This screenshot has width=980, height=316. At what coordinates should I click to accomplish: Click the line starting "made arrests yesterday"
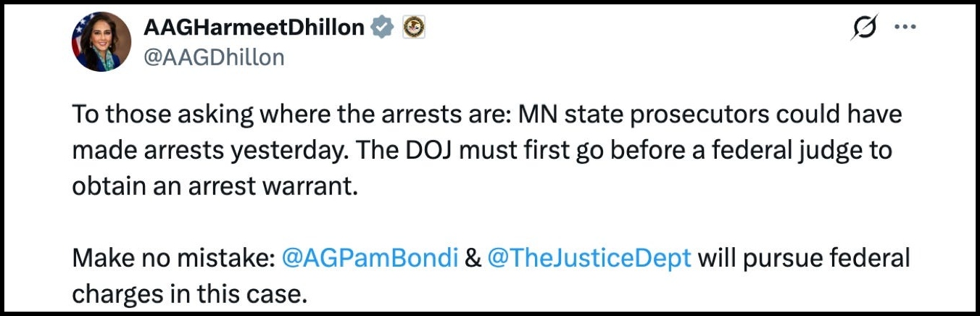[x=481, y=151]
